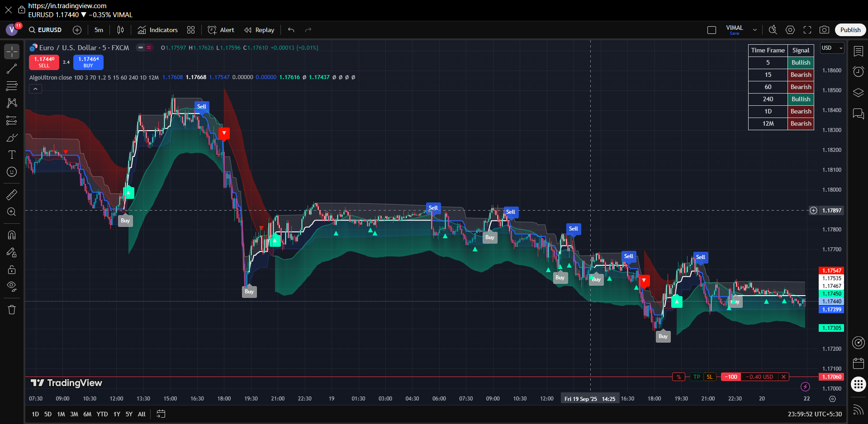Reverse position arrows icon on order line
Image resolution: width=868 pixels, height=424 pixels.
678,377
